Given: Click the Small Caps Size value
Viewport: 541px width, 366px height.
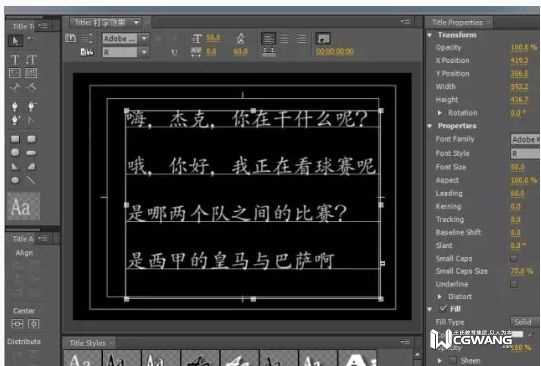Looking at the screenshot, I should pos(522,271).
